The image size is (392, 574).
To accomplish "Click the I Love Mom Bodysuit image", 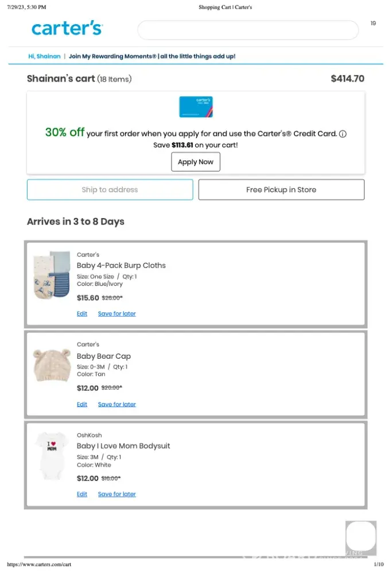I will pyautogui.click(x=51, y=457).
